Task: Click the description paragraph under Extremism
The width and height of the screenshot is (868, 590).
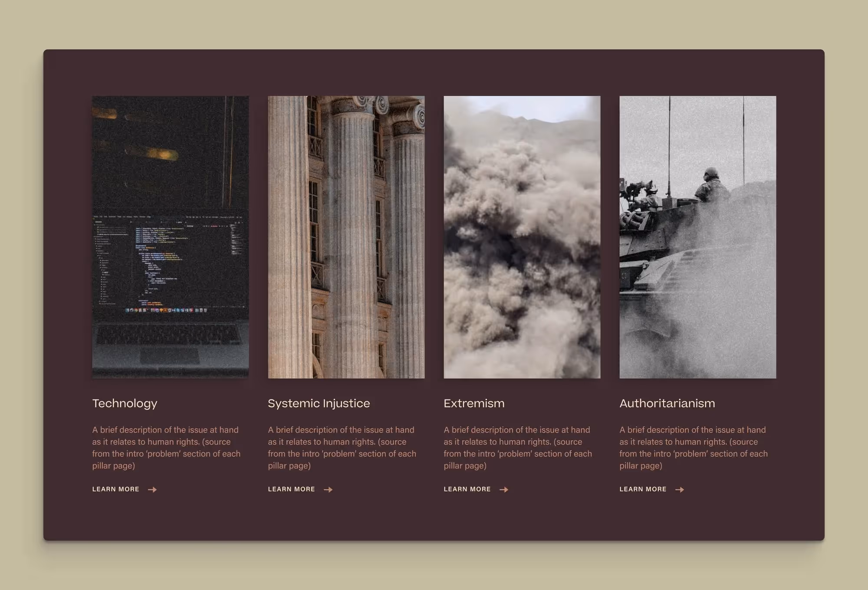Action: click(x=518, y=447)
